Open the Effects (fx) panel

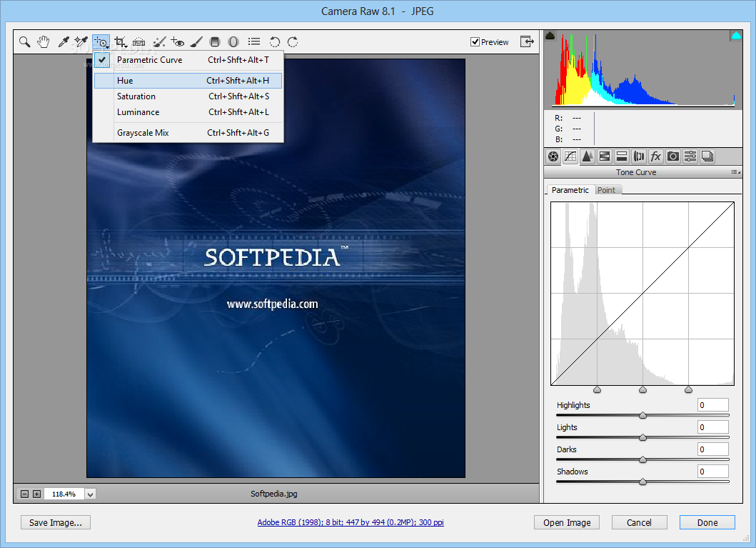pos(655,156)
